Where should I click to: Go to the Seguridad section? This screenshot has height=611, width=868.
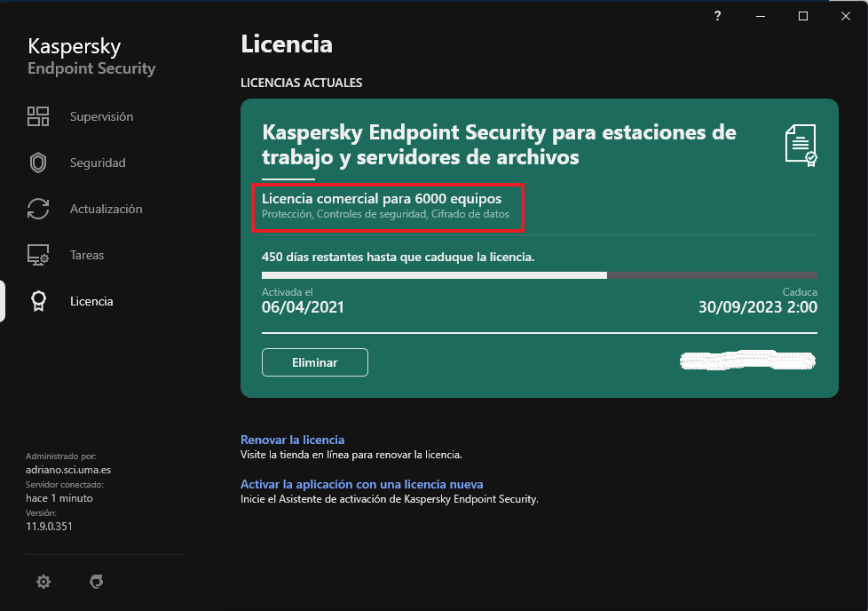[98, 163]
